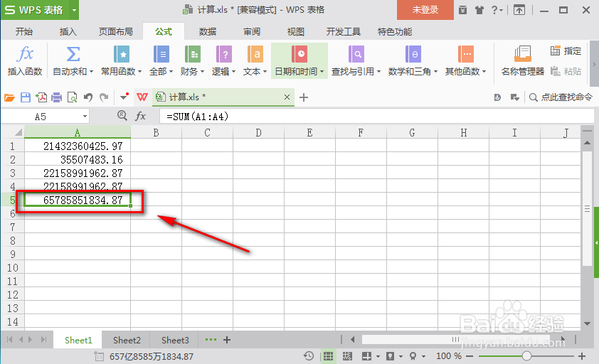Click the formula bar showing =SUM(A1:A4)
The width and height of the screenshot is (599, 364).
click(x=376, y=117)
